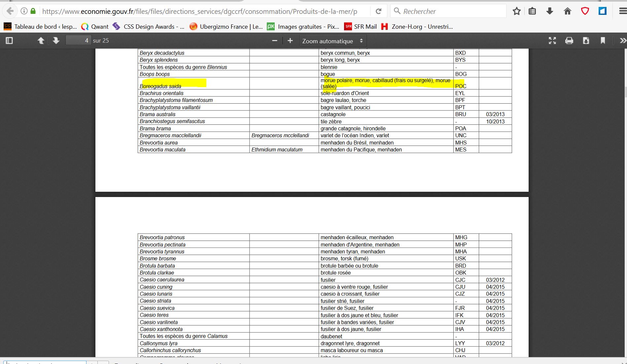Open the Zoom automatique dropdown
The image size is (627, 364).
[332, 41]
